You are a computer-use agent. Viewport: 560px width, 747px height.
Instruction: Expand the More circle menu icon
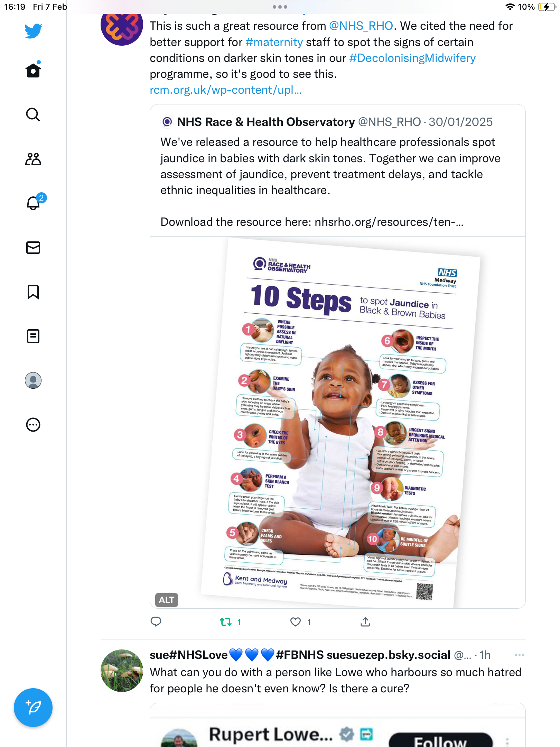[x=33, y=425]
